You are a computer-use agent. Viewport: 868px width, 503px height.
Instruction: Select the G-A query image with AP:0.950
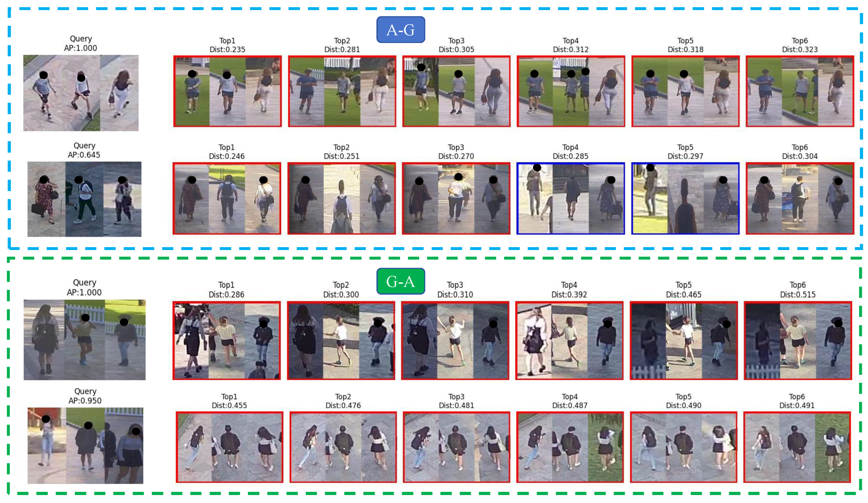pyautogui.click(x=86, y=446)
